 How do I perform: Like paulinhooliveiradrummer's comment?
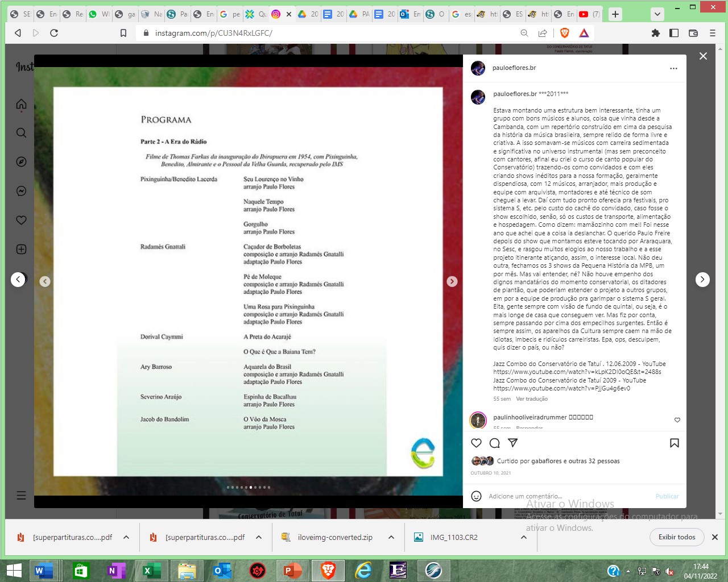(677, 420)
